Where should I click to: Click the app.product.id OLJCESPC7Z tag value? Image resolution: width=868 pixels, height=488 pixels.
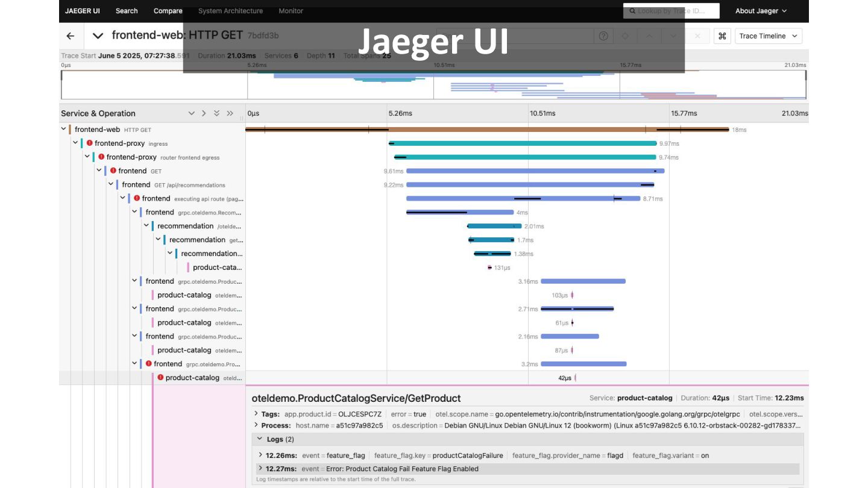360,414
